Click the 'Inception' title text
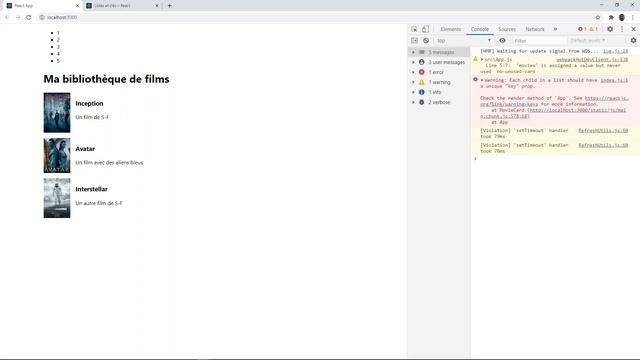Screen dimensions: 640x360 (x=89, y=104)
